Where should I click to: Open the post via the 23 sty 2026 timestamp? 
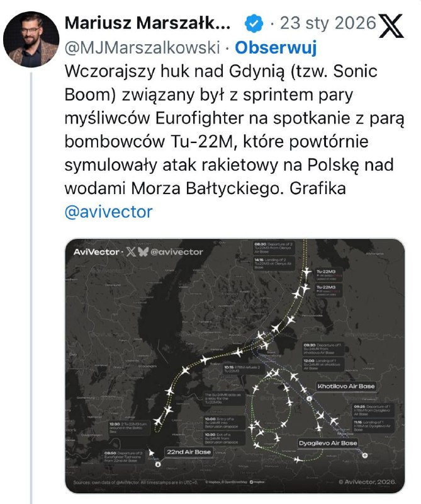[x=328, y=25]
